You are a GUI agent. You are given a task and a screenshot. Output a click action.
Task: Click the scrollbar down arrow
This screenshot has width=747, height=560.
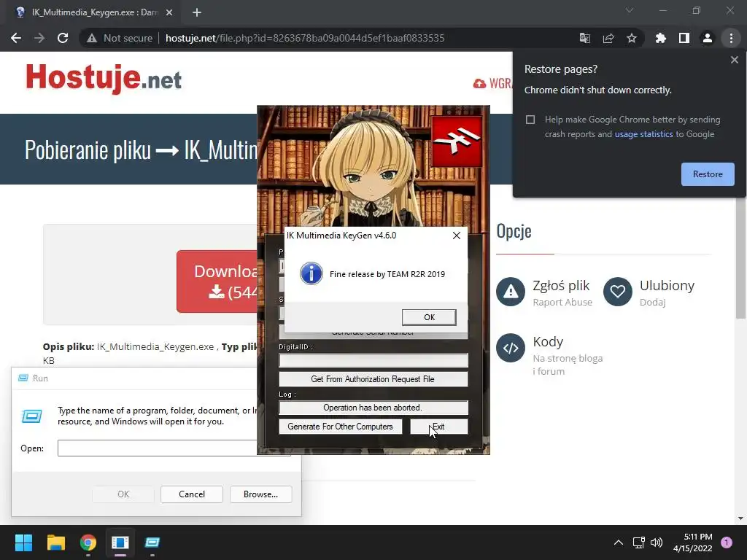[740, 518]
